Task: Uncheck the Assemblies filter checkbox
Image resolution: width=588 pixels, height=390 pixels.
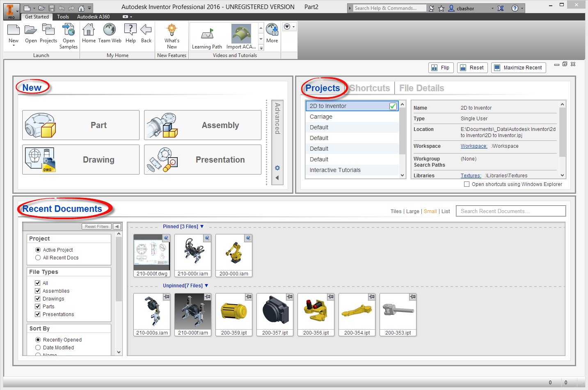Action: [38, 291]
